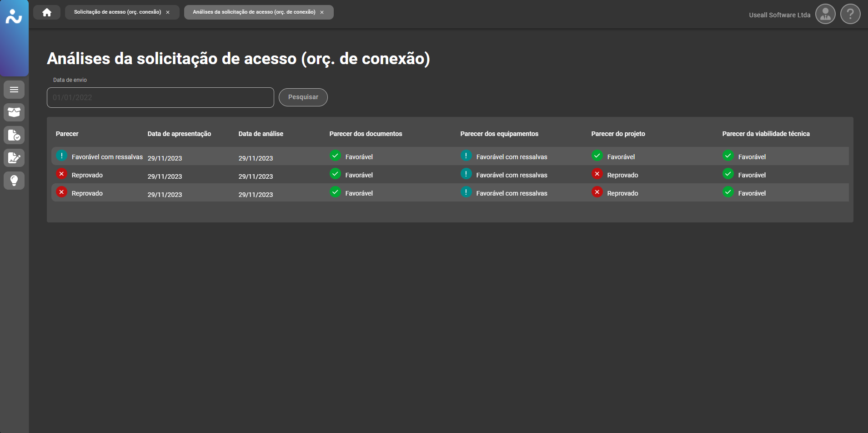The height and width of the screenshot is (433, 868).
Task: Open the hamburger menu in sidebar
Action: tap(14, 90)
